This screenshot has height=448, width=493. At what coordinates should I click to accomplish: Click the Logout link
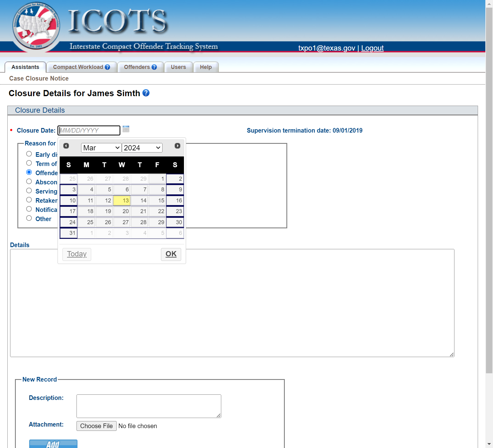tap(372, 48)
